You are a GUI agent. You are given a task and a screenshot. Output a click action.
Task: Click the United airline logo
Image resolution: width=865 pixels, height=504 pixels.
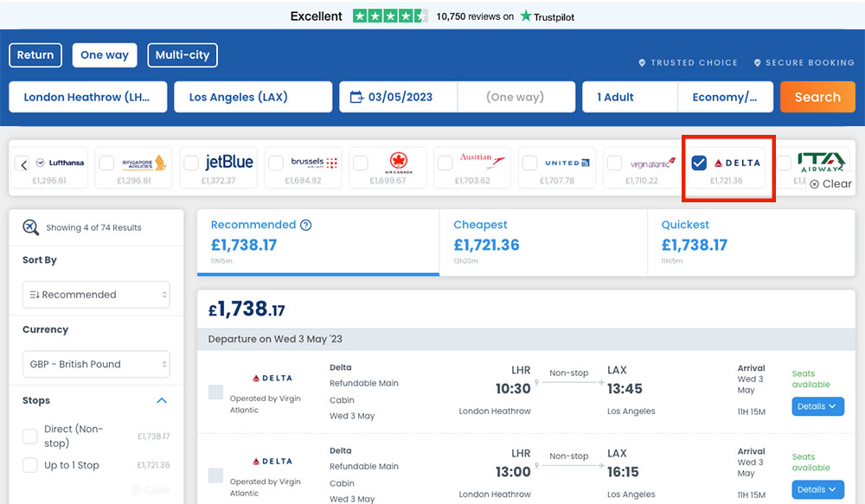point(567,163)
